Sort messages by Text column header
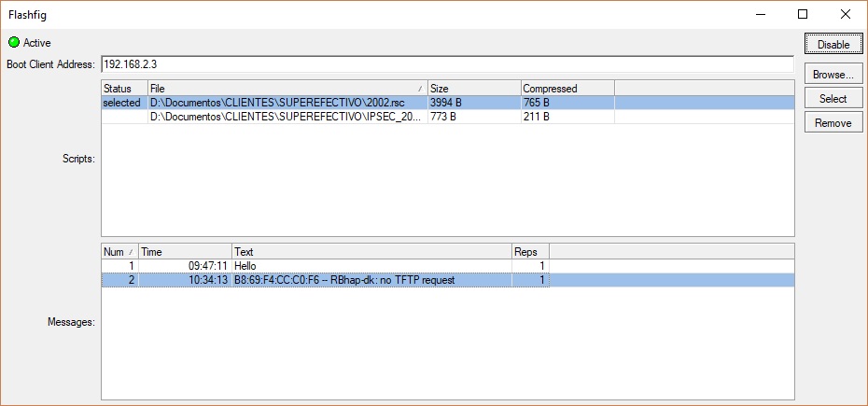The image size is (868, 406). (x=372, y=252)
